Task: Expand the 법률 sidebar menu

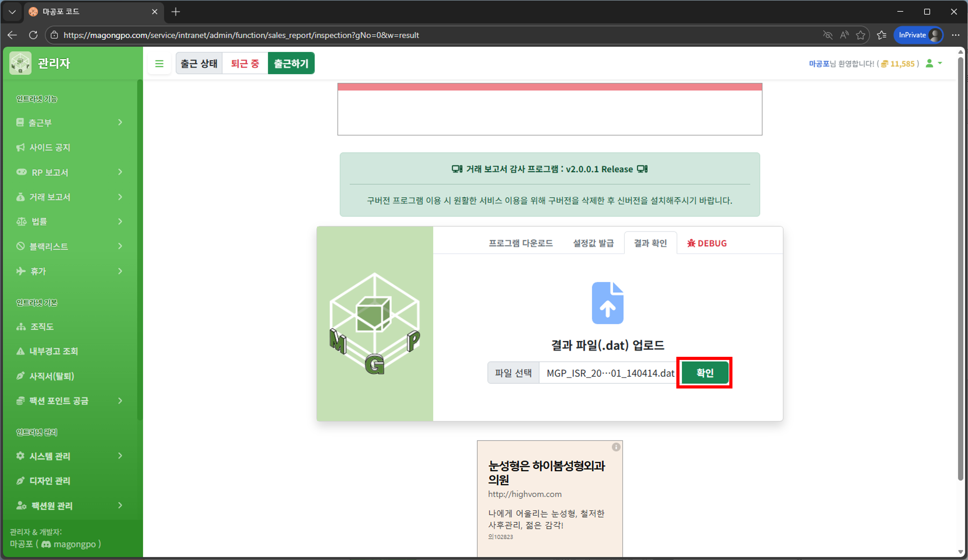Action: tap(120, 221)
